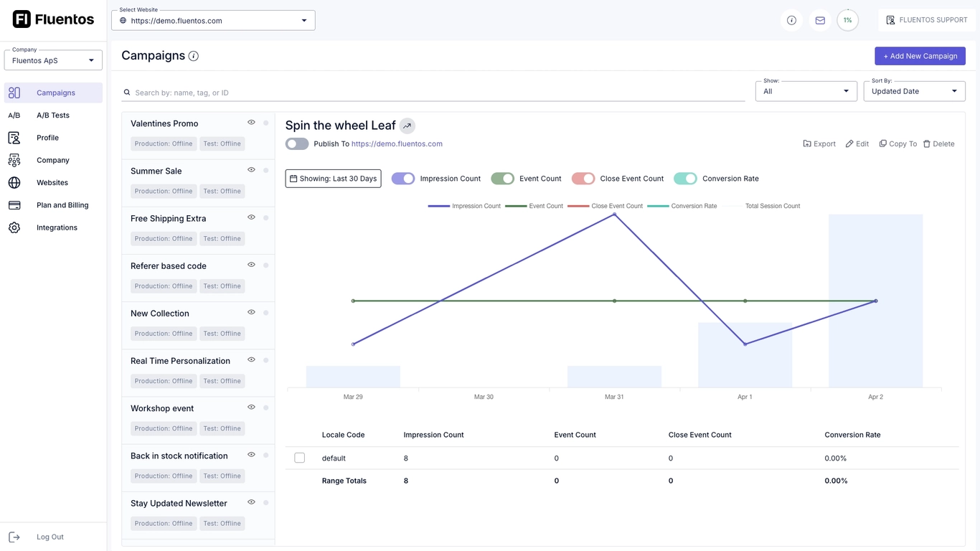Click the Export icon button
The width and height of the screenshot is (980, 551).
tap(807, 143)
